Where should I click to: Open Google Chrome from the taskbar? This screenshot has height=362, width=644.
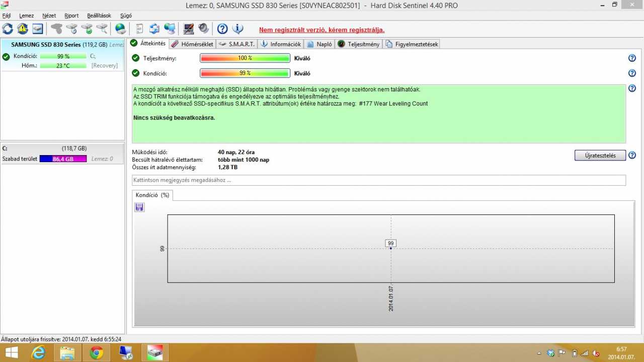pos(97,353)
